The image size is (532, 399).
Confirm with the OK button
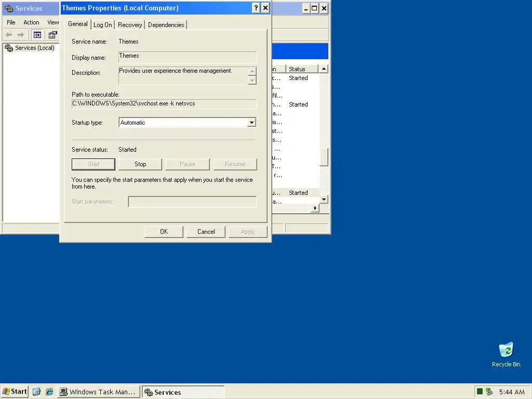[164, 232]
